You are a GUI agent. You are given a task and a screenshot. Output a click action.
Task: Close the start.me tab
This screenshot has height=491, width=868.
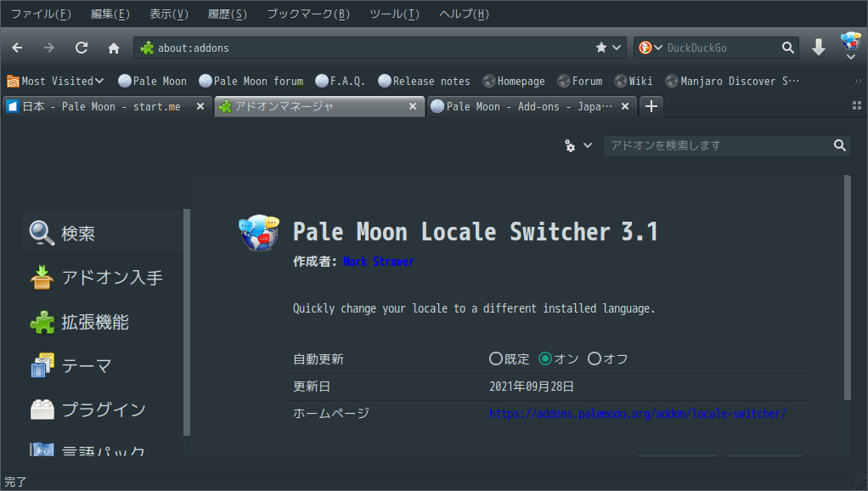click(200, 106)
